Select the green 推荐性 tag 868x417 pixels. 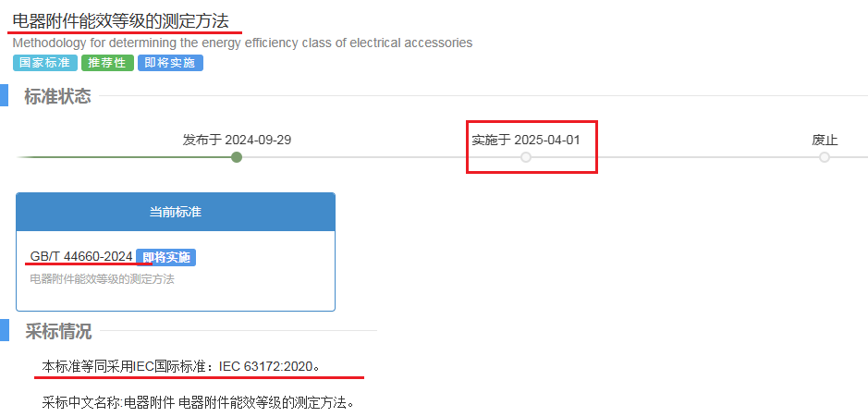point(107,63)
